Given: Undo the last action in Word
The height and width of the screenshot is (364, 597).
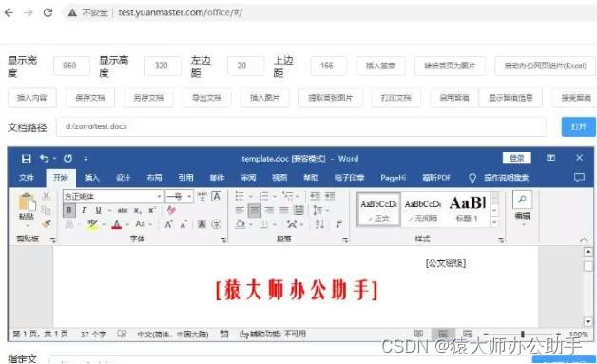Looking at the screenshot, I should click(44, 158).
